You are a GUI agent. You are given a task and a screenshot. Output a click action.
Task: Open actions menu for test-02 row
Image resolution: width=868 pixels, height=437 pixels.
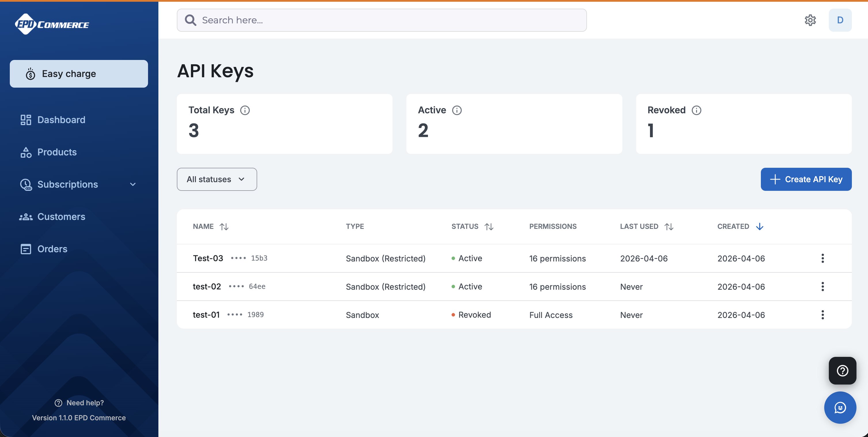coord(822,287)
